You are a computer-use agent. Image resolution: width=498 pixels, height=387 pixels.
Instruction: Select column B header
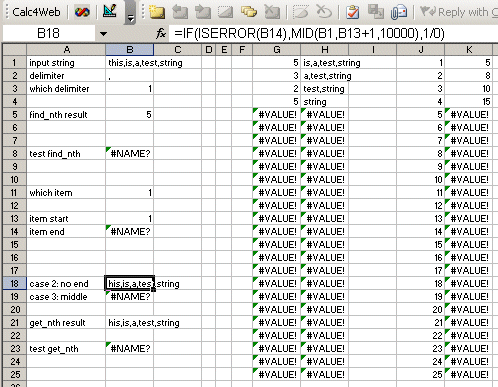point(130,50)
